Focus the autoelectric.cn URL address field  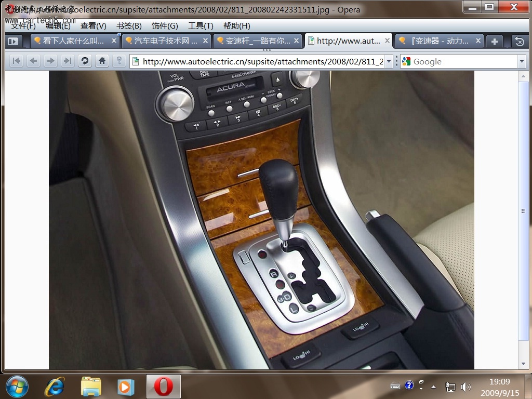(x=262, y=61)
